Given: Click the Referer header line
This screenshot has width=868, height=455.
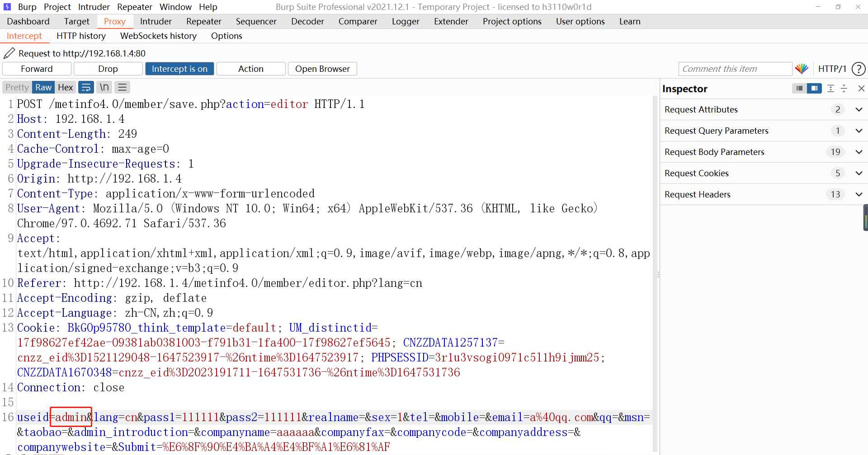Looking at the screenshot, I should (x=220, y=283).
